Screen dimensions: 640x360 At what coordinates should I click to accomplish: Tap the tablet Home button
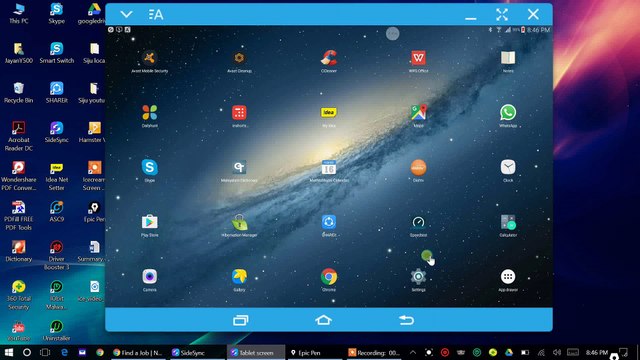323,320
